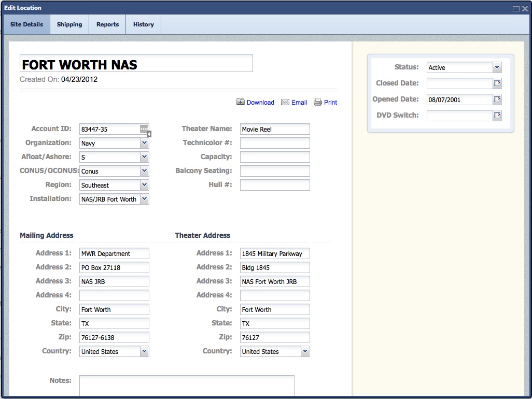Maximize the Edit Location window
The width and height of the screenshot is (532, 399).
tap(516, 8)
